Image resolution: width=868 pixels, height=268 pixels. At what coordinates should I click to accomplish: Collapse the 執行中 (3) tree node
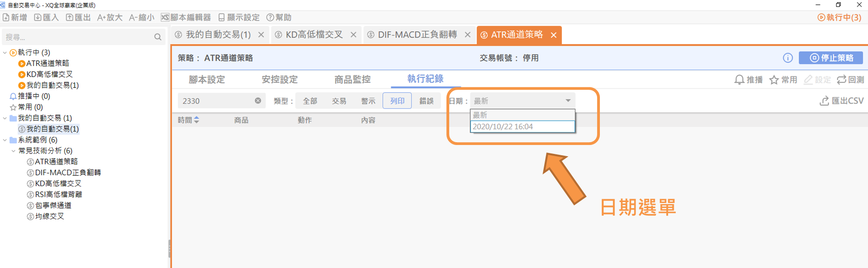pos(5,52)
